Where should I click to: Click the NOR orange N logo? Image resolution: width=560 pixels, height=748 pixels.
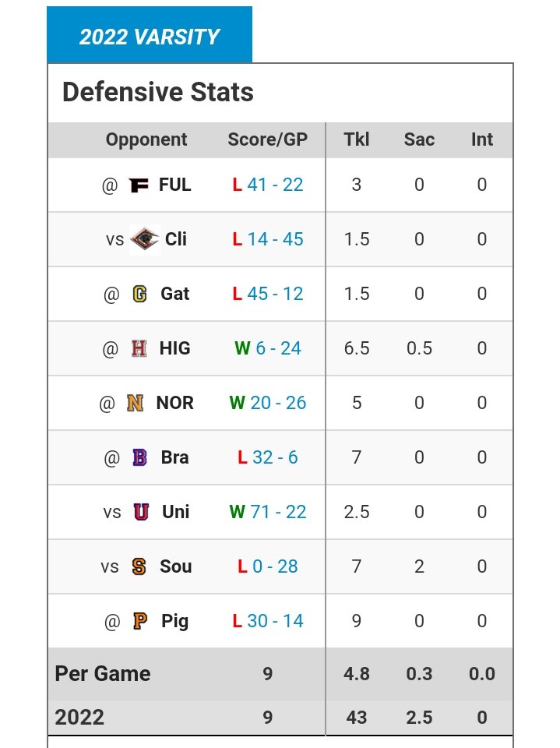click(x=135, y=403)
